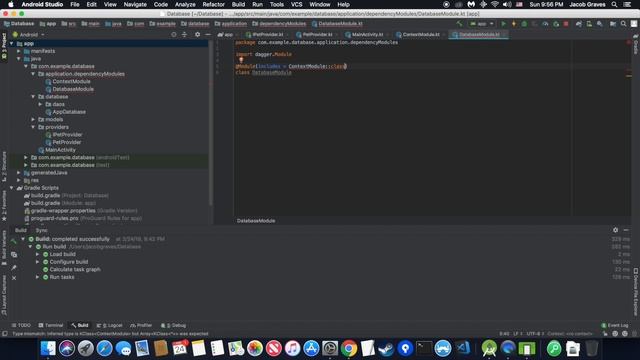Collapse the Gradle Scripts node
Image resolution: width=640 pixels, height=360 pixels.
[x=11, y=188]
